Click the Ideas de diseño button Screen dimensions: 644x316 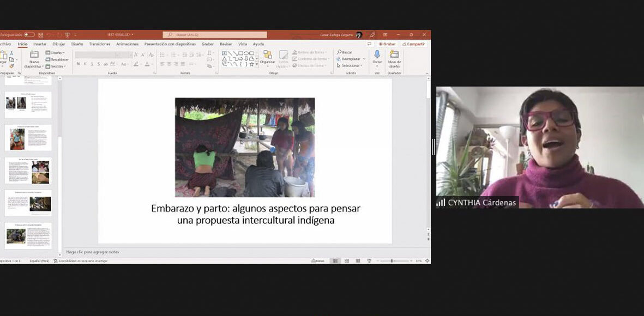394,59
